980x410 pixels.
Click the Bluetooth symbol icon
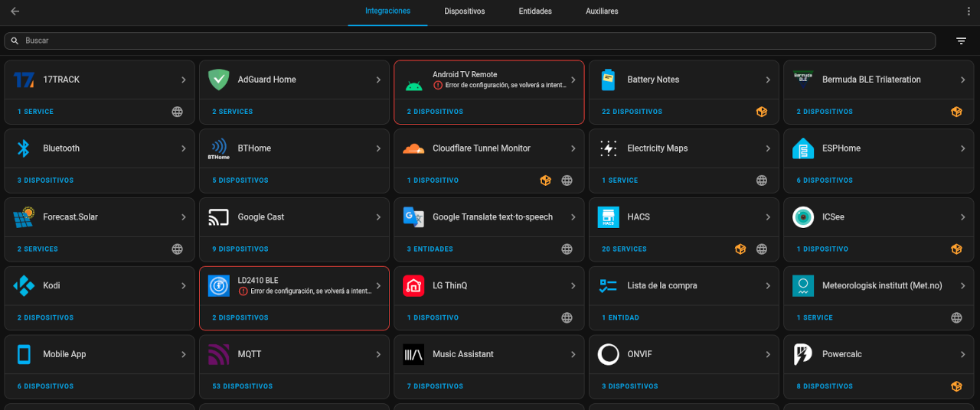(24, 148)
